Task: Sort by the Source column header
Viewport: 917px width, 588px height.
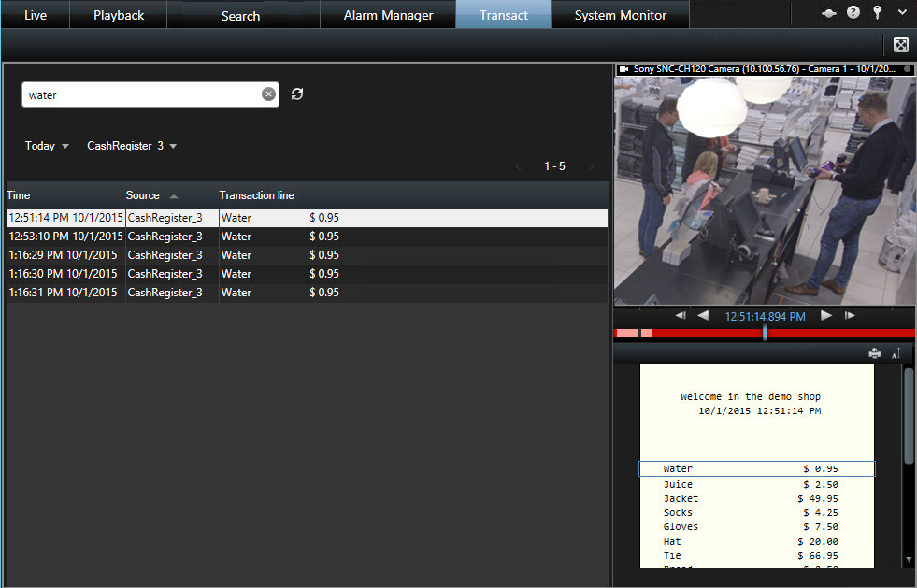Action: point(143,195)
